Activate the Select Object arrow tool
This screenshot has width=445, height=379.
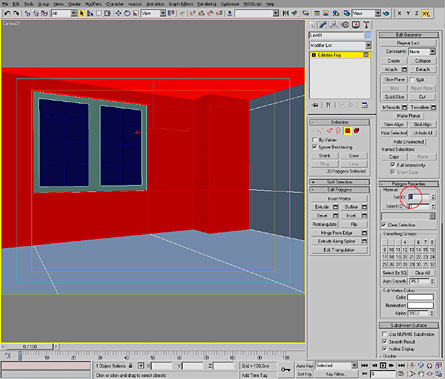82,13
